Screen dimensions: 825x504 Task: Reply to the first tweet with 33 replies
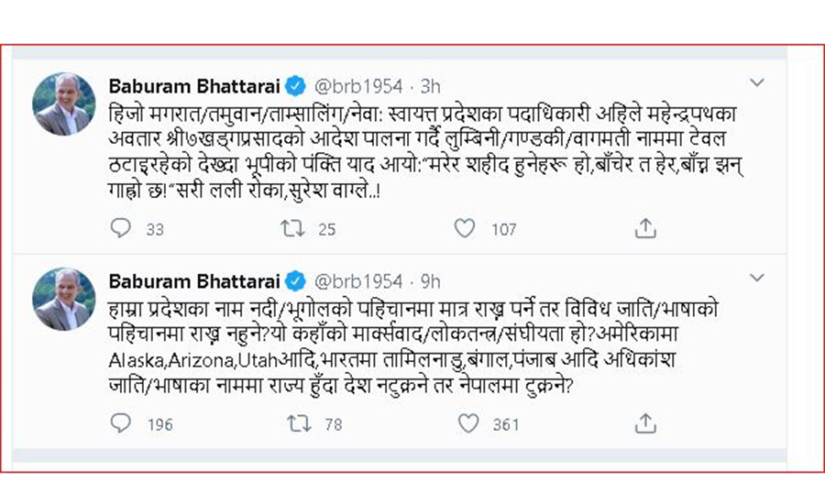click(122, 228)
